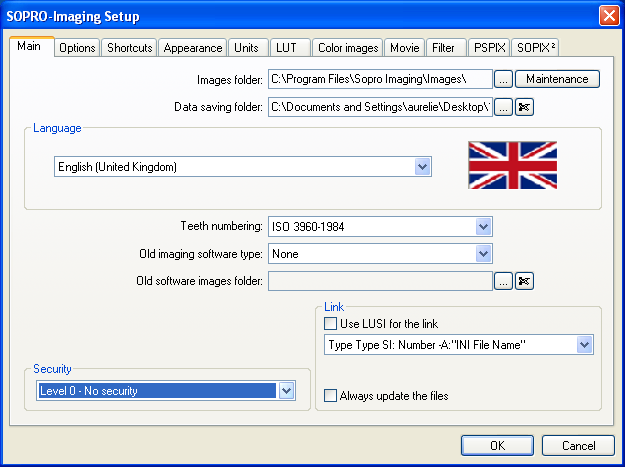Image resolution: width=625 pixels, height=467 pixels.
Task: Confirm settings with OK button
Action: click(497, 445)
